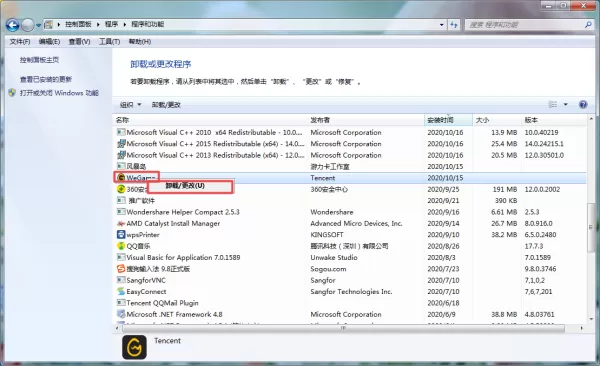This screenshot has height=366, width=600.
Task: Select Tencent QQMail Plugin name
Action: (x=162, y=303)
